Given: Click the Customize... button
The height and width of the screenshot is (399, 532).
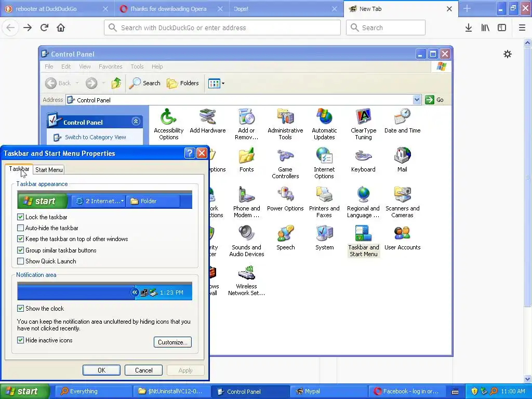Looking at the screenshot, I should (x=172, y=342).
